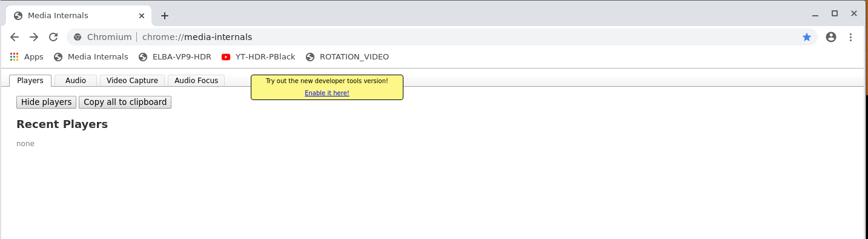Switch to the Video Capture tab
The width and height of the screenshot is (868, 239).
coord(132,81)
